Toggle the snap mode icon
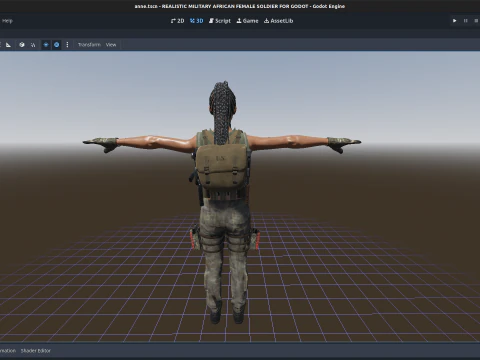 (x=33, y=45)
